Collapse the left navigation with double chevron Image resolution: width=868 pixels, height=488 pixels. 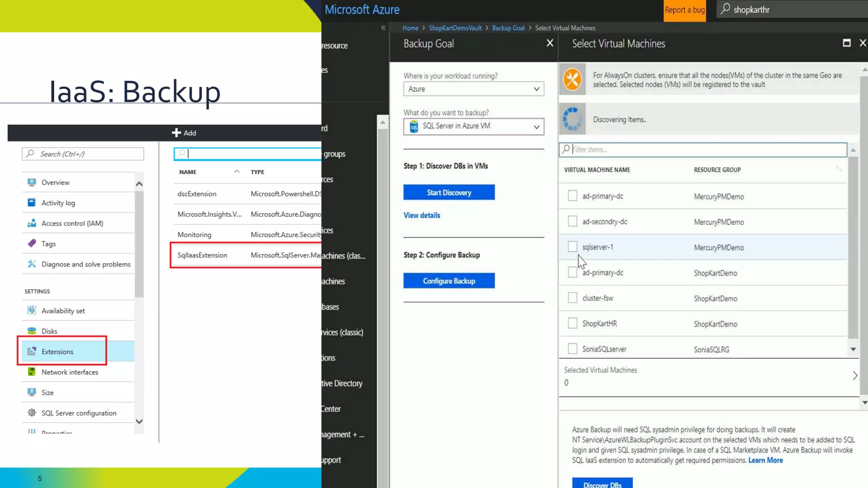(383, 28)
